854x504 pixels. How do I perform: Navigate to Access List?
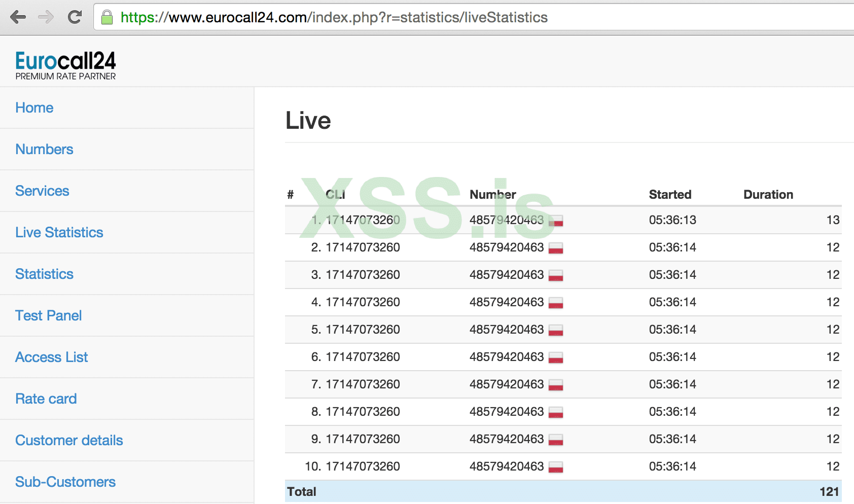tap(52, 357)
